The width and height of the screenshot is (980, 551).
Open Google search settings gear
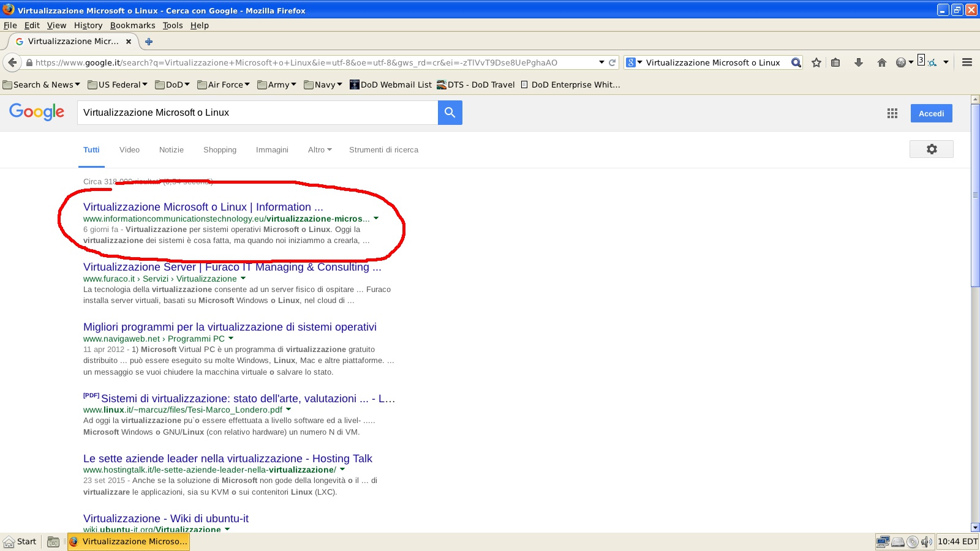coord(932,149)
